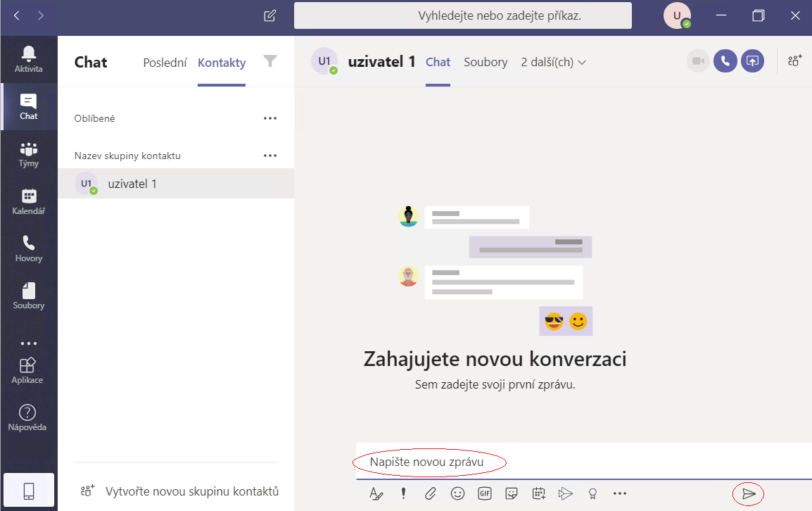The width and height of the screenshot is (812, 511).
Task: Open options for Nazev skupiny kontaktu
Action: coord(269,156)
